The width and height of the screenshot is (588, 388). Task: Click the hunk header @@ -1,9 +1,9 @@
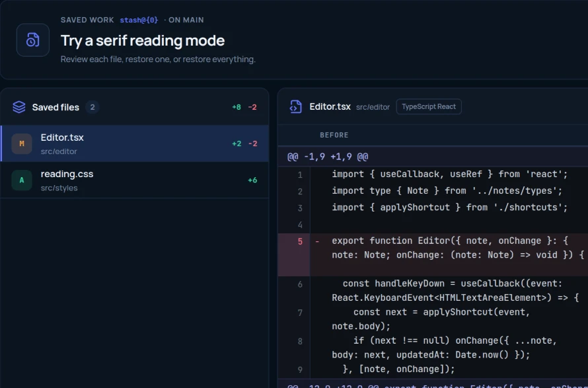[328, 157]
